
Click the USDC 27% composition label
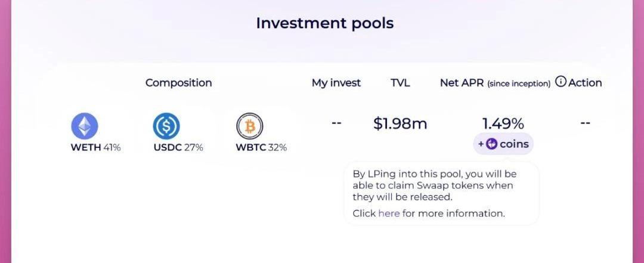point(178,147)
